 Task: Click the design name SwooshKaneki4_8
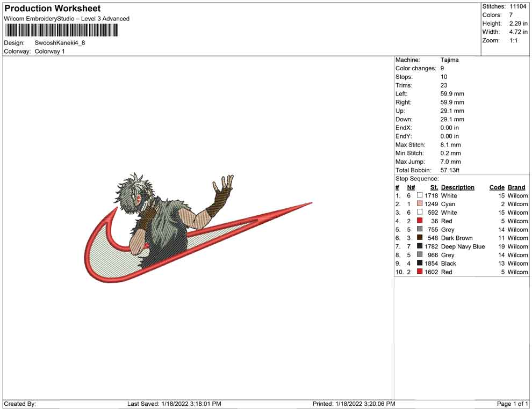(x=60, y=43)
